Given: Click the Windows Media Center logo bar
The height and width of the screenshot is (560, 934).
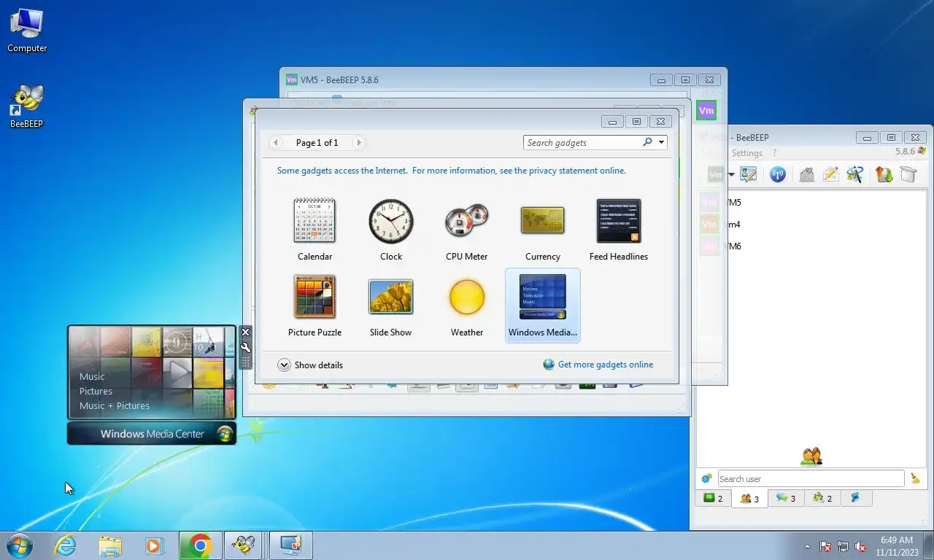Looking at the screenshot, I should (152, 433).
